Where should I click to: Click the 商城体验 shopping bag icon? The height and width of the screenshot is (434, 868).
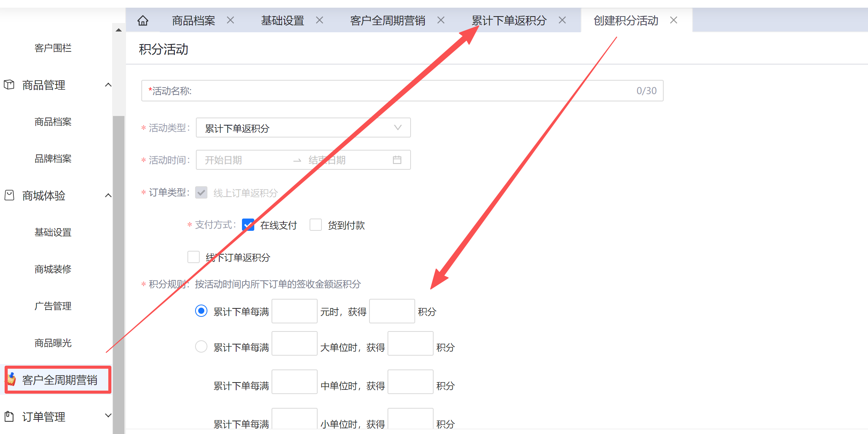(x=9, y=195)
